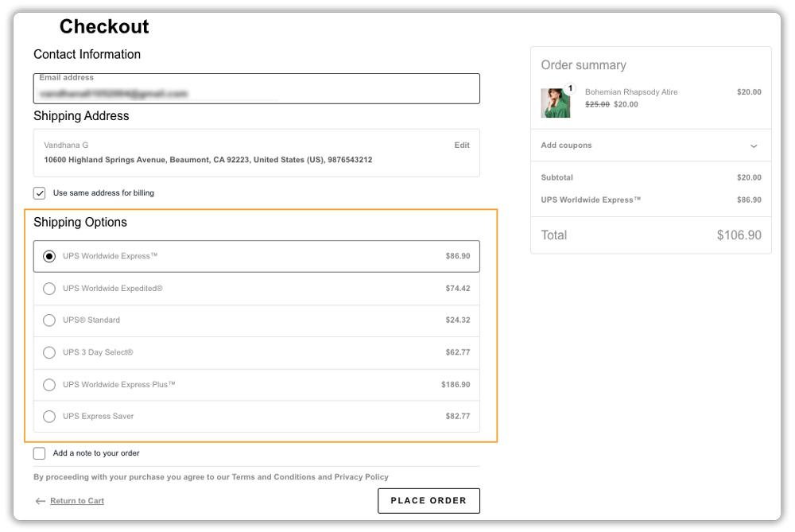This screenshot has width=795, height=532.
Task: Pick UPS 3 Day Select shipping
Action: (49, 352)
